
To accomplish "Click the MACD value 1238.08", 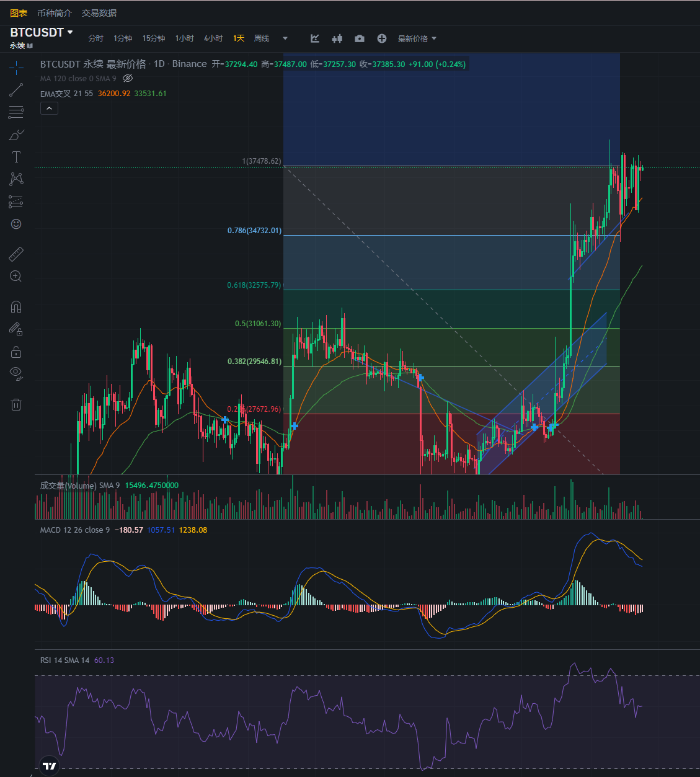I will point(193,530).
